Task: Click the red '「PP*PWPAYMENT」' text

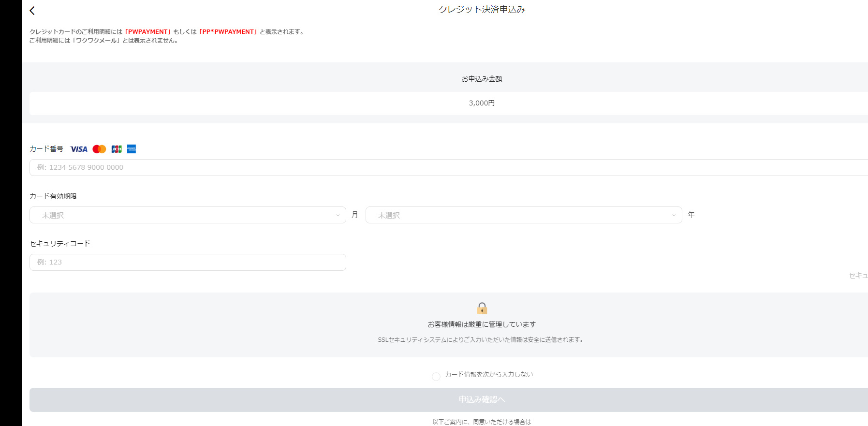Action: coord(228,32)
